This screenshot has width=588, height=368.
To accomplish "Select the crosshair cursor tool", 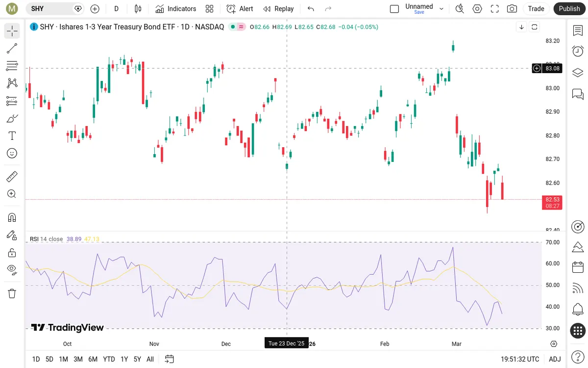I will coord(12,31).
